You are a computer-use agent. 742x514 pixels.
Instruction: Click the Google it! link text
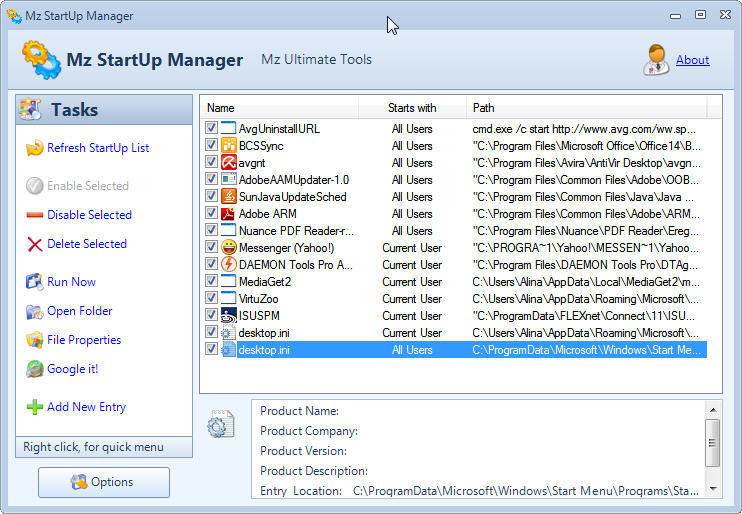(73, 369)
